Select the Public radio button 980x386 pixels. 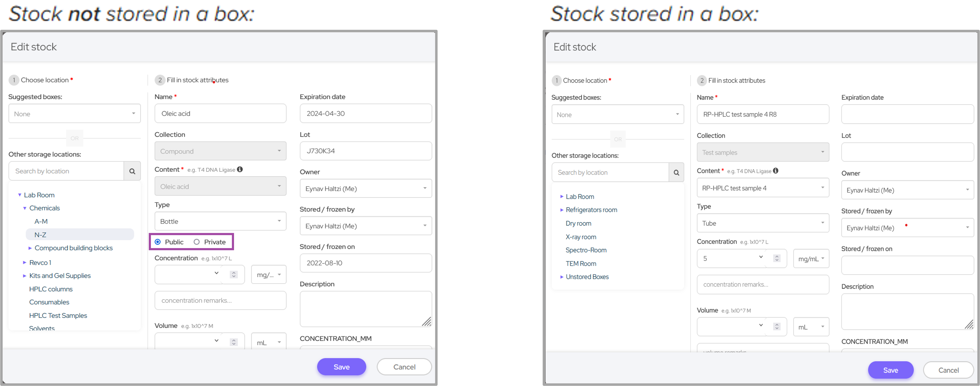[x=158, y=242]
